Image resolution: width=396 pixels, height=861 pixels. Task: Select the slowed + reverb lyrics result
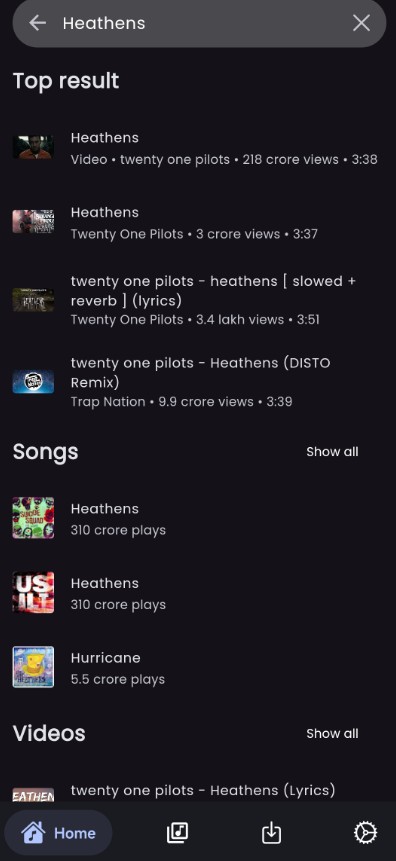pos(198,300)
